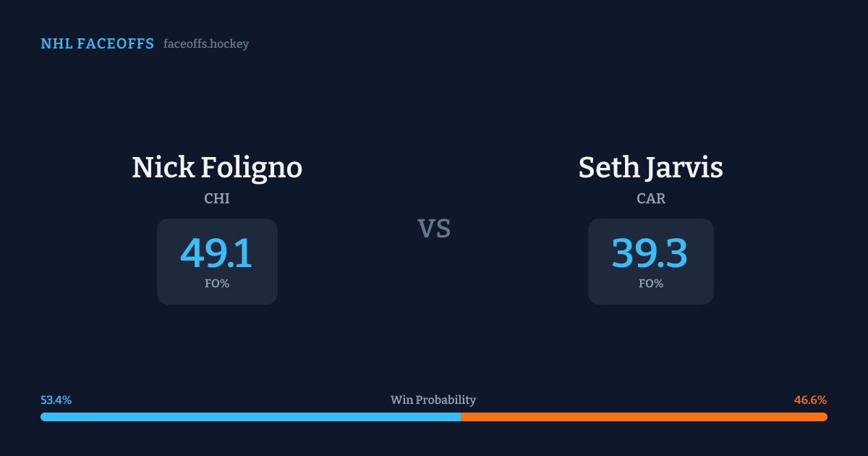
Task: Click the far right end of the probability bar
Action: point(825,417)
